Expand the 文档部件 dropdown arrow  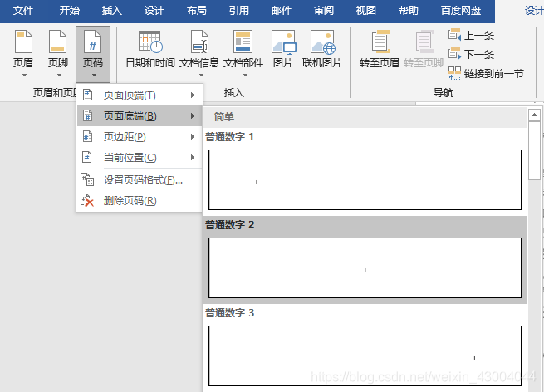pyautogui.click(x=245, y=75)
